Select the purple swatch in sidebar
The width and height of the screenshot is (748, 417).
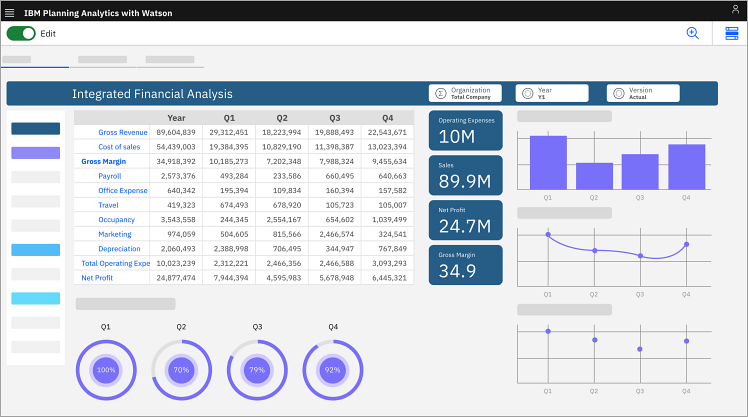35,153
